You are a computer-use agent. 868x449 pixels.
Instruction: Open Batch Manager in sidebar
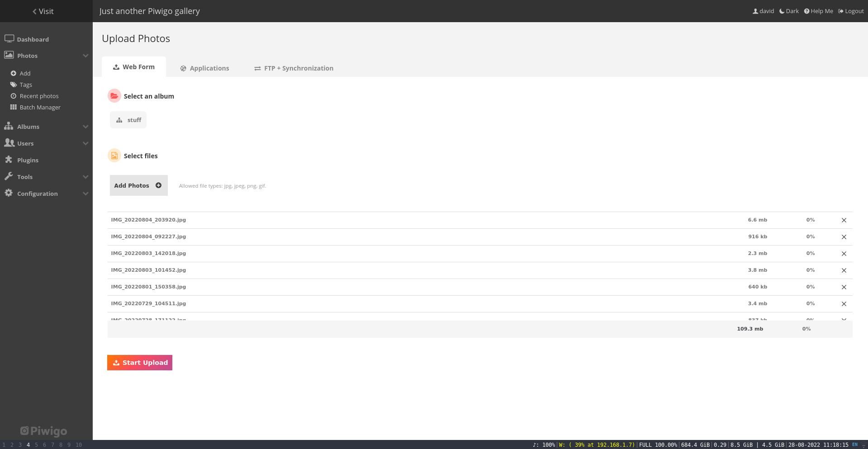point(40,107)
